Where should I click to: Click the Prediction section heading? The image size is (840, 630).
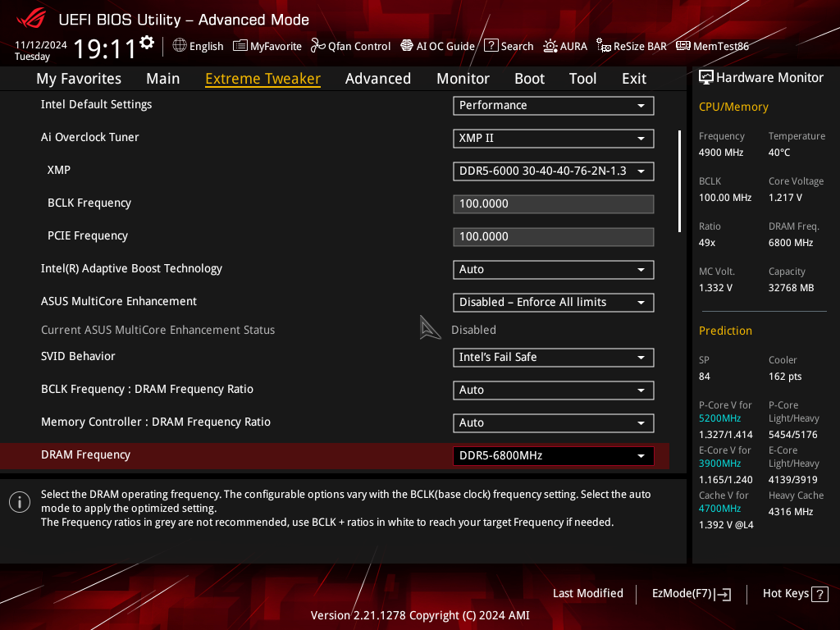point(725,331)
